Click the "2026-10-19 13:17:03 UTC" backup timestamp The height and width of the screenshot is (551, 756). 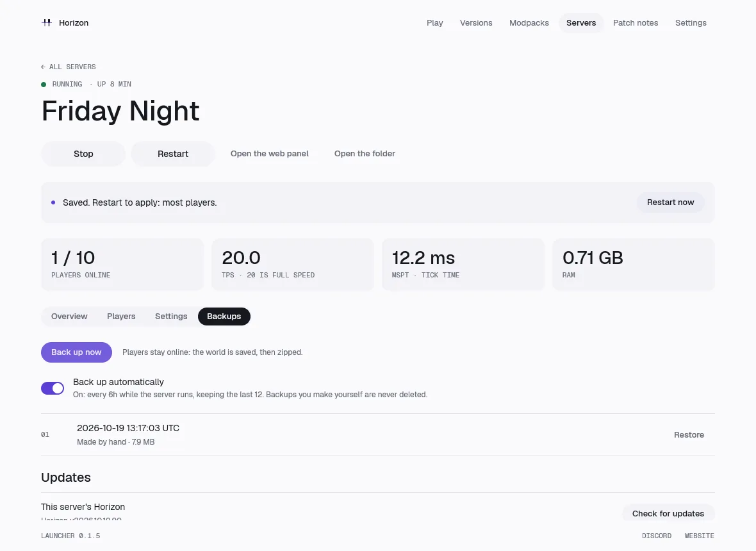[x=128, y=428]
